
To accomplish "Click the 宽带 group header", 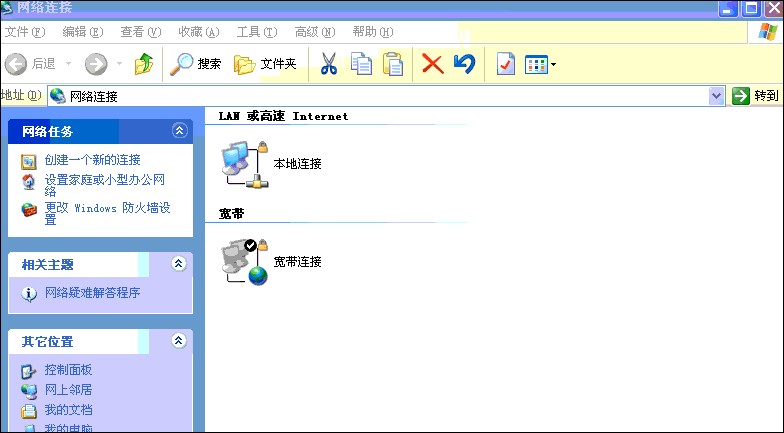I will pyautogui.click(x=232, y=214).
